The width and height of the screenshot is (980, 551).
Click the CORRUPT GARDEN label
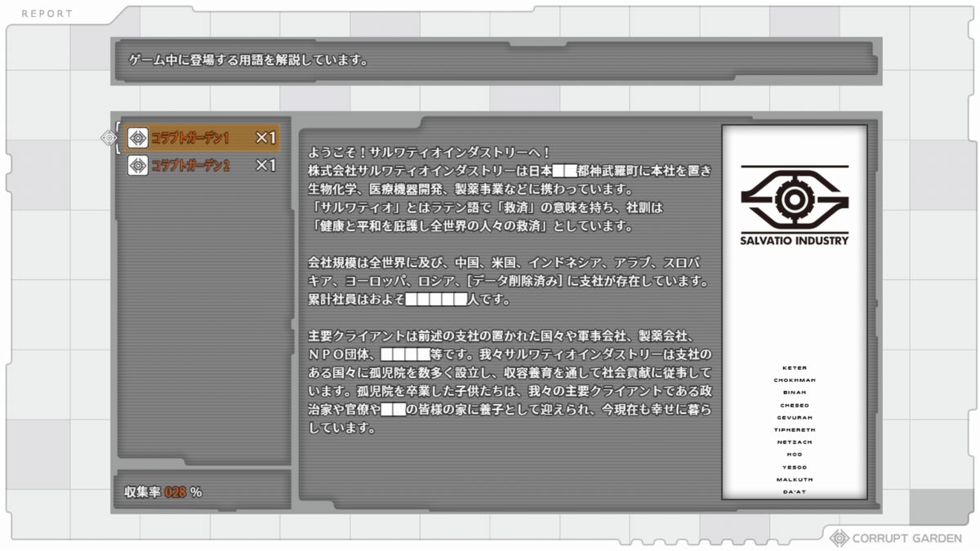(906, 539)
